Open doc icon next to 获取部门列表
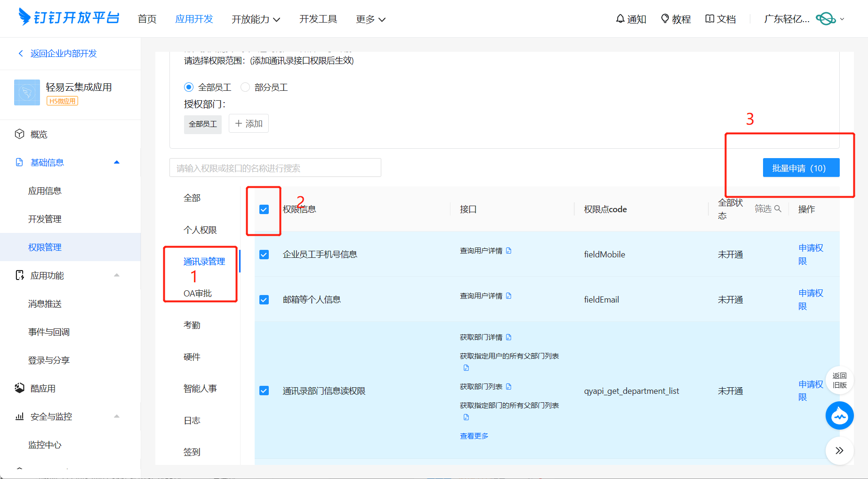The height and width of the screenshot is (479, 868). tap(509, 387)
